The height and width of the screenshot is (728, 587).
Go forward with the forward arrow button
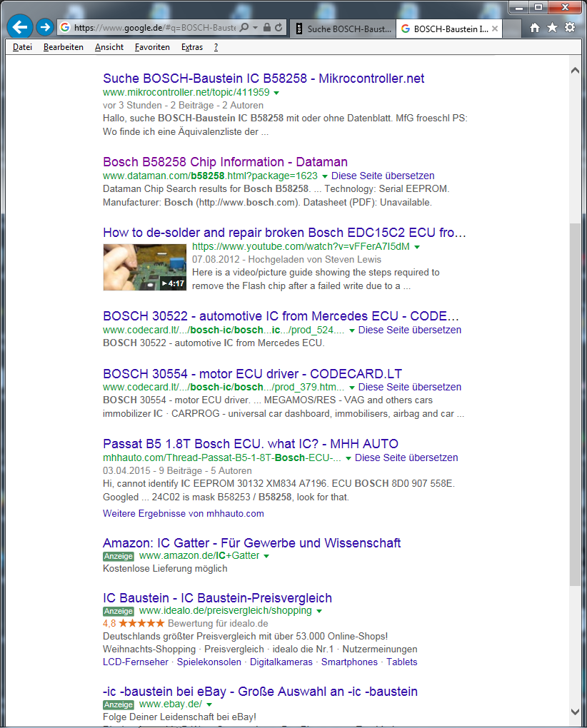coord(44,27)
